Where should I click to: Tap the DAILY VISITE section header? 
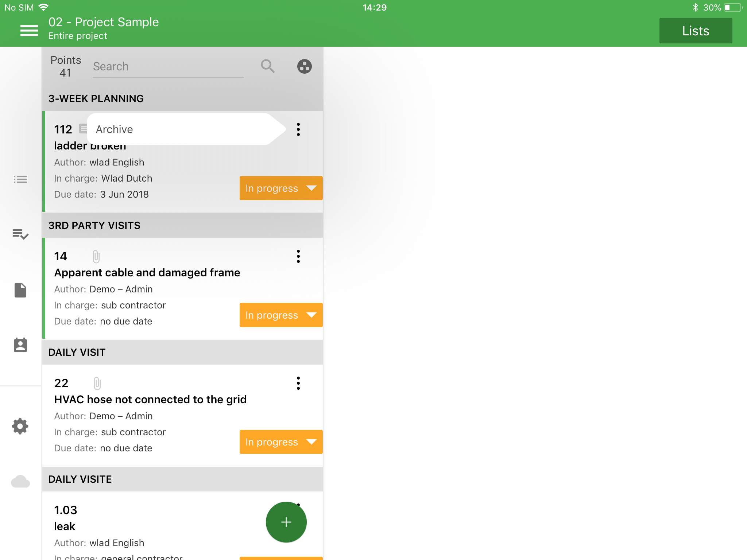[183, 479]
